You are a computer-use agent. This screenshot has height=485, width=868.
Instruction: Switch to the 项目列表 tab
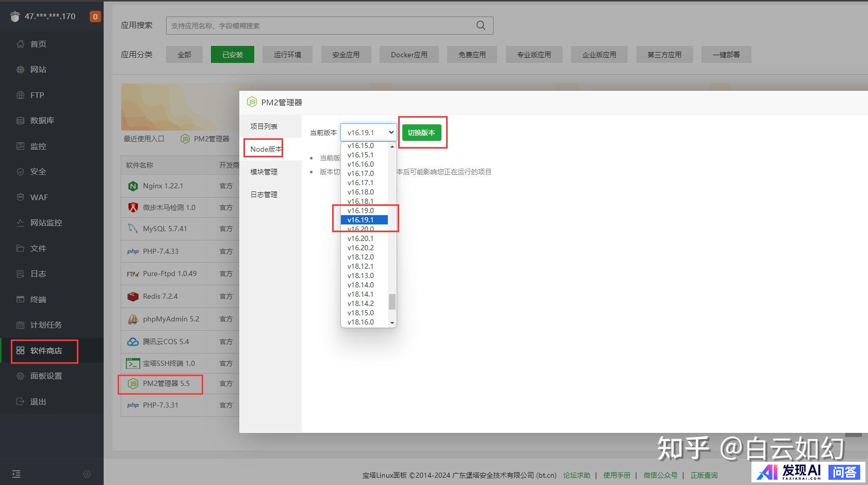click(264, 126)
